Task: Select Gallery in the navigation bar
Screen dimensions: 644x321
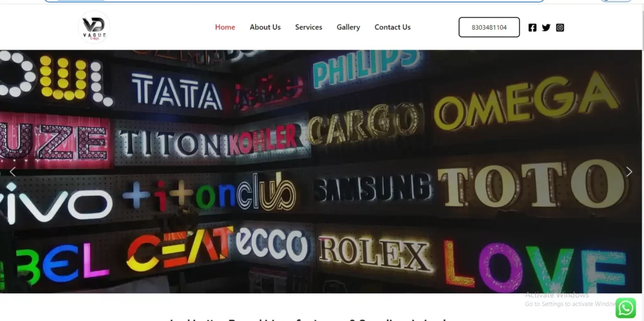Action: 348,27
